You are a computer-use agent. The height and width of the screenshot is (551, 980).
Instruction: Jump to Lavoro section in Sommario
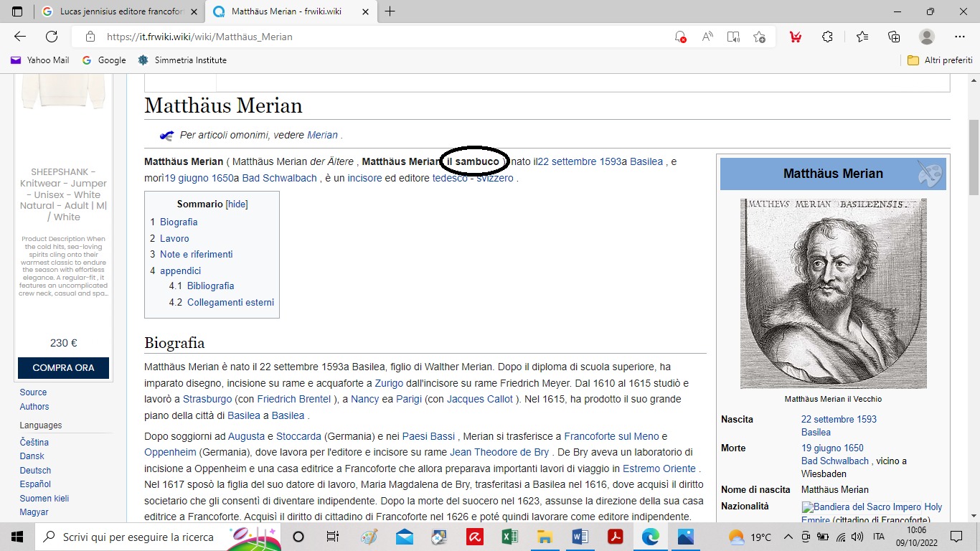pyautogui.click(x=174, y=238)
